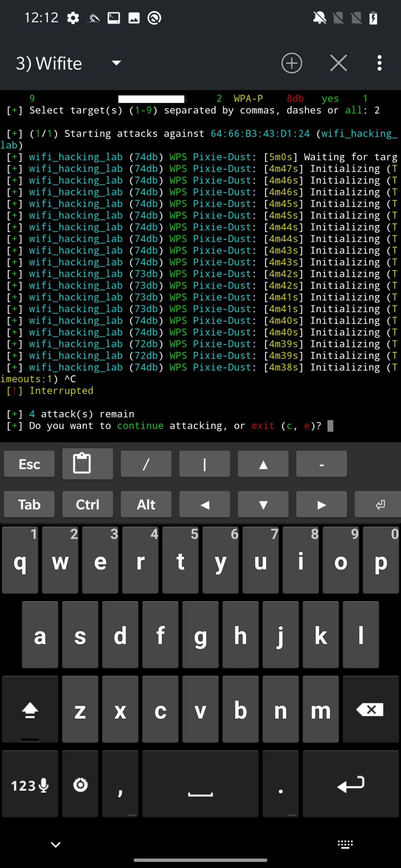401x868 pixels.
Task: Tap the l key
Action: click(x=361, y=635)
